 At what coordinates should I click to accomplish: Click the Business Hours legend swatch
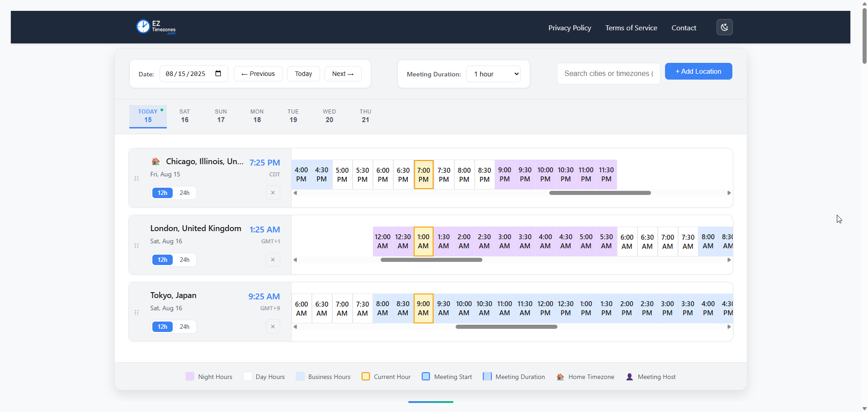[x=300, y=376]
